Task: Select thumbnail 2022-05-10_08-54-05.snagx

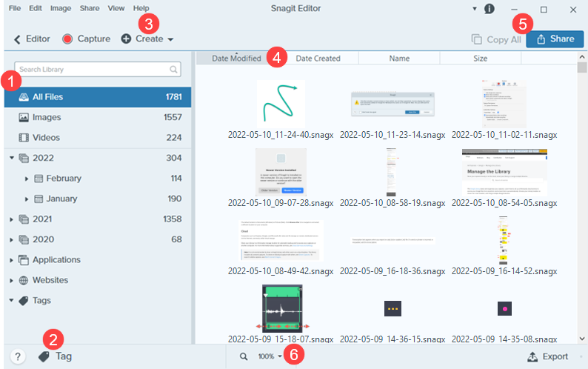Action: click(504, 172)
